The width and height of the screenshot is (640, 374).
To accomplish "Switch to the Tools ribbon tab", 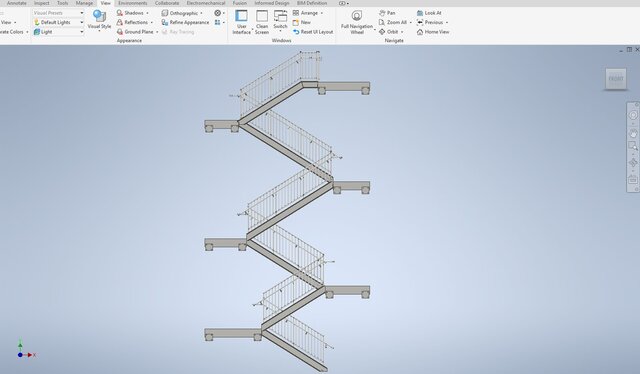I will click(62, 3).
